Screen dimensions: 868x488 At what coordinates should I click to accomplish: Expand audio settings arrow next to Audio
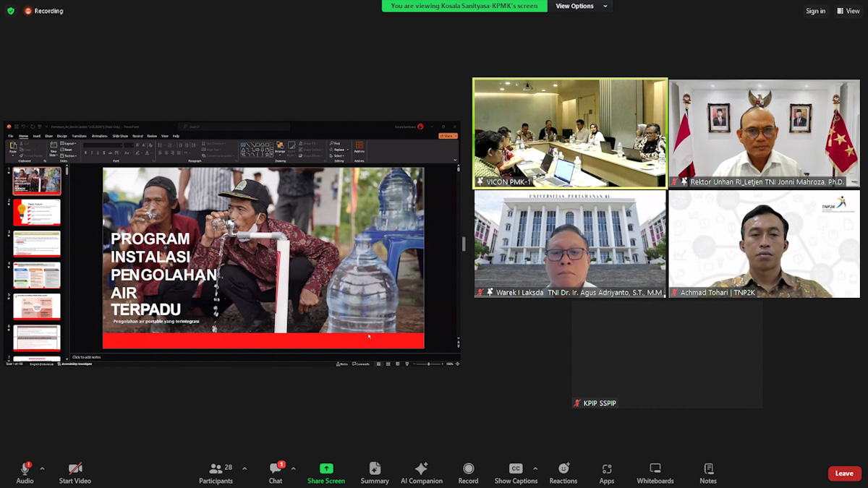(42, 468)
